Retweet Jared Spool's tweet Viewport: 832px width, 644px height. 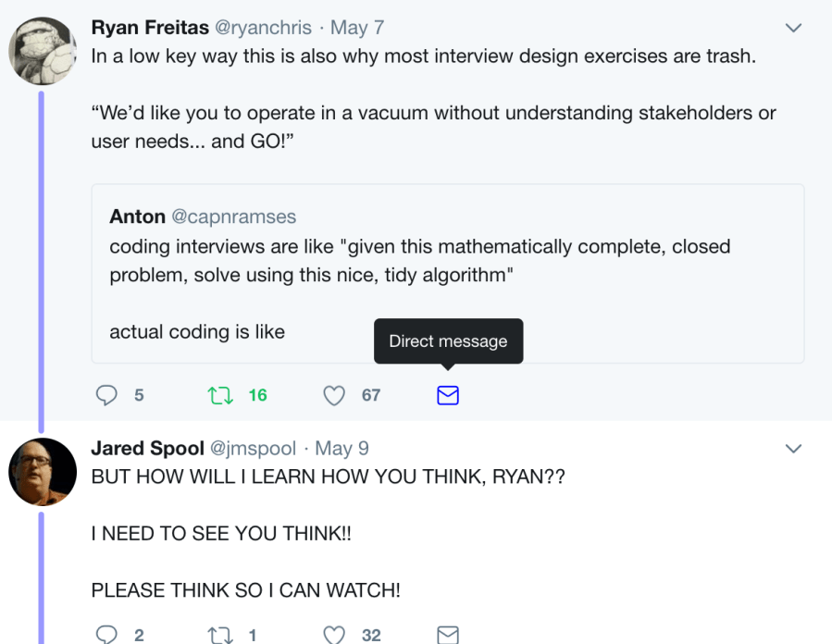pyautogui.click(x=220, y=635)
